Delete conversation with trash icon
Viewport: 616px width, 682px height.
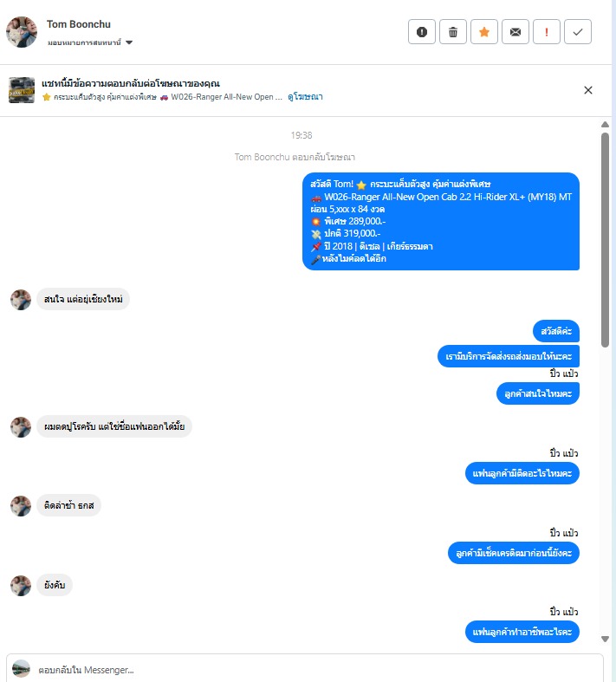[453, 32]
